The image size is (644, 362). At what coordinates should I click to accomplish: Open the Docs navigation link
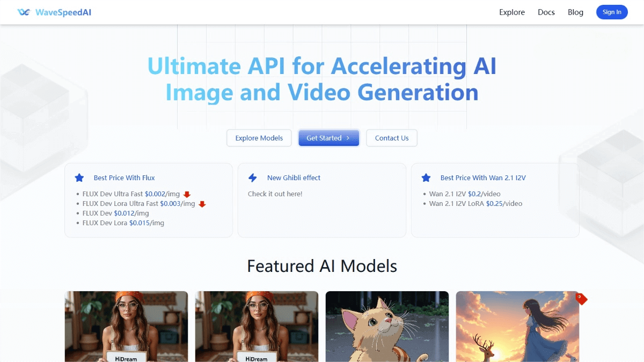click(x=546, y=12)
